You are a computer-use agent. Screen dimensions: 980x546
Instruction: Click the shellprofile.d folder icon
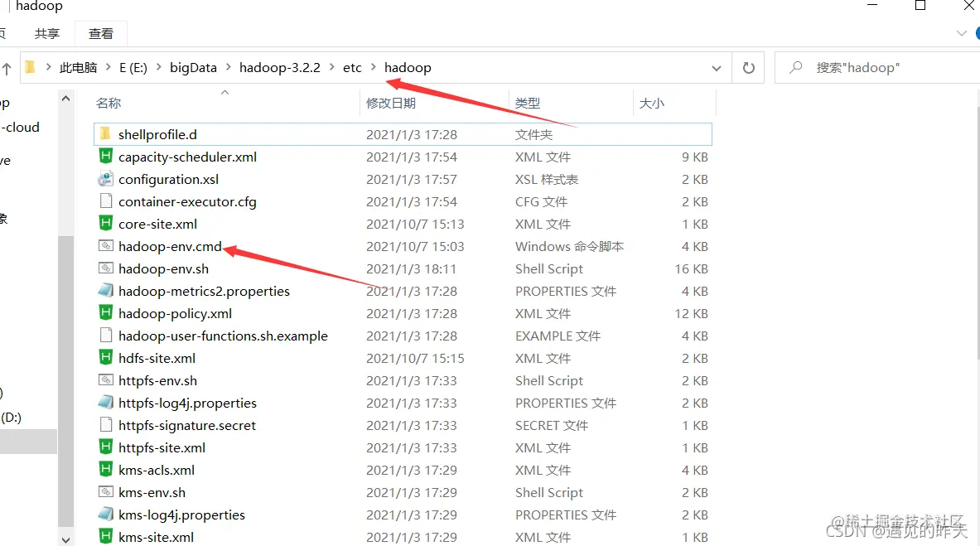pyautogui.click(x=106, y=134)
